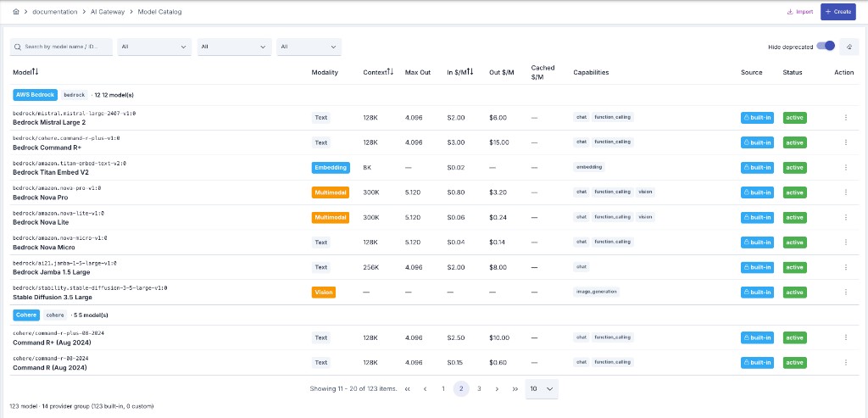868x418 pixels.
Task: Jump to last page of results
Action: click(515, 388)
